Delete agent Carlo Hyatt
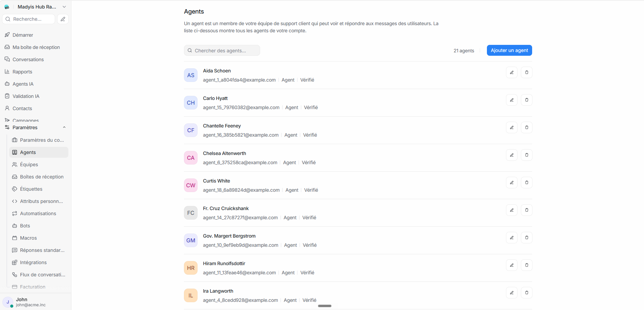 click(527, 100)
